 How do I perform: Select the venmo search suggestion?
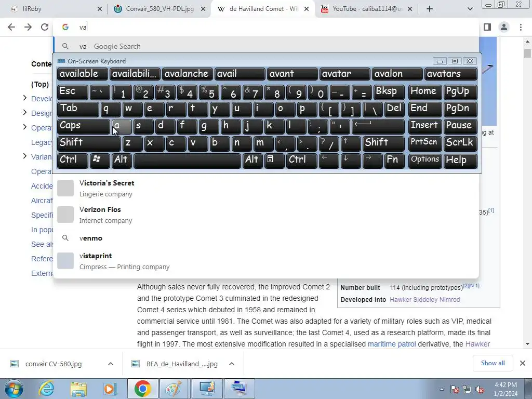[267, 238]
